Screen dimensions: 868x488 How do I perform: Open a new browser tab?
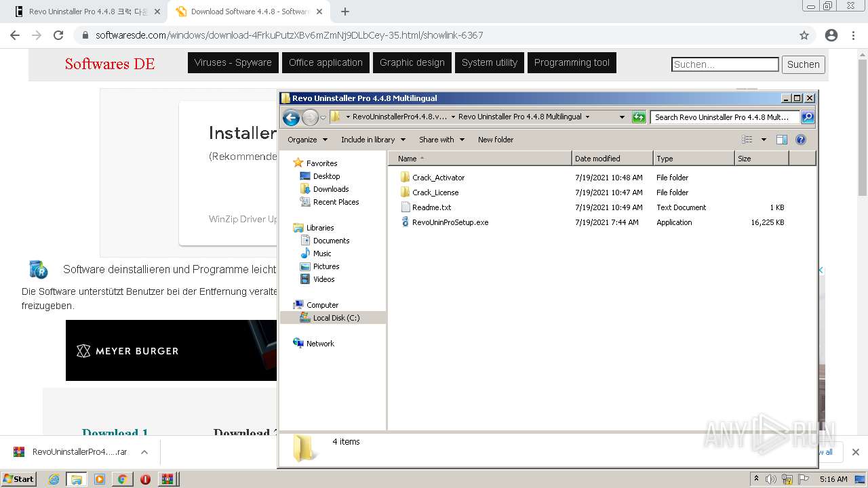(345, 12)
